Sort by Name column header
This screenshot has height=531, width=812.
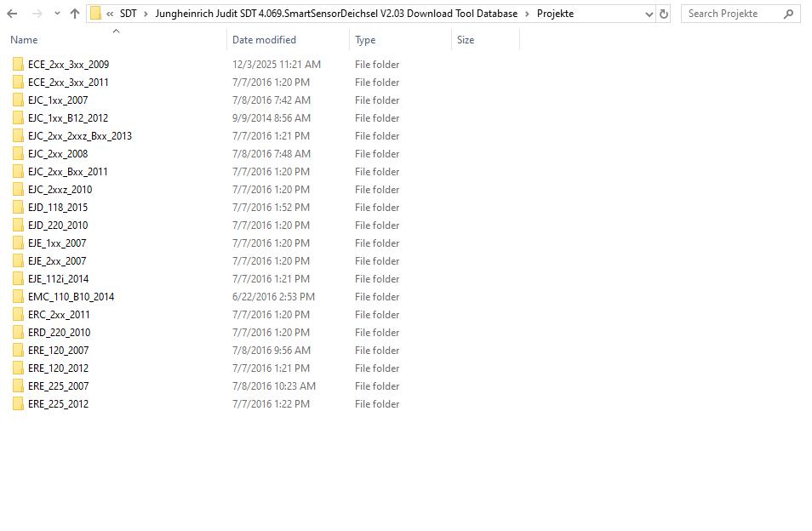pos(24,40)
